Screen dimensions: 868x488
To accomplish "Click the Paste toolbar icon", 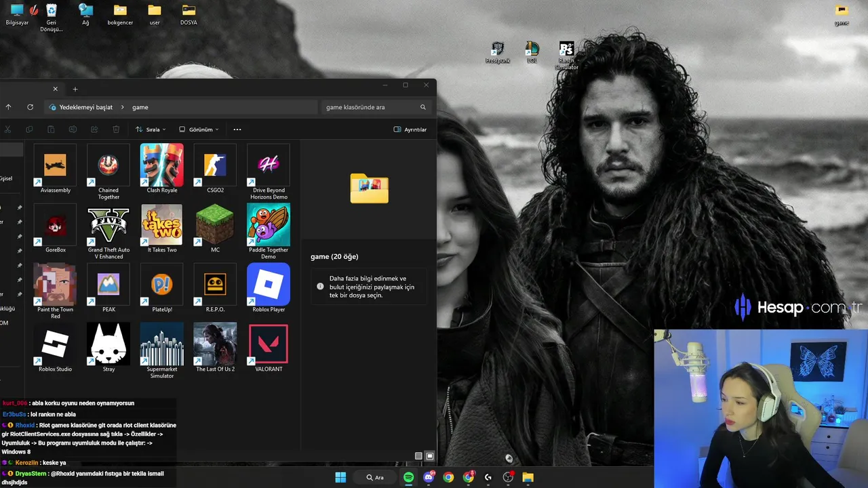I will pos(51,129).
